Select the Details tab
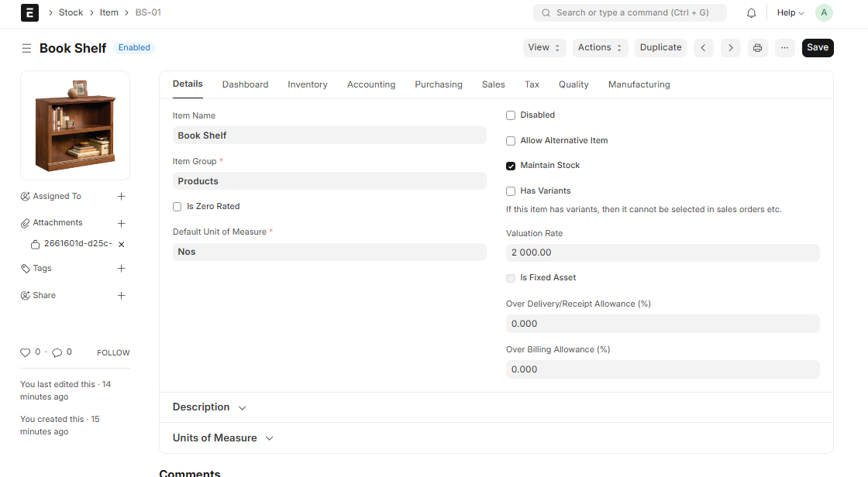868x477 pixels. 188,84
